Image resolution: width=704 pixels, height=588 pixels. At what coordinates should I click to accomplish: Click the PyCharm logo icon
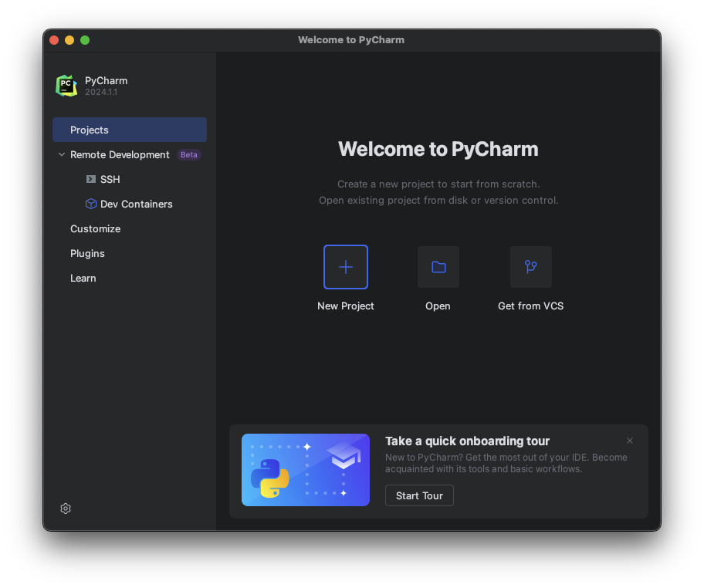pyautogui.click(x=66, y=86)
